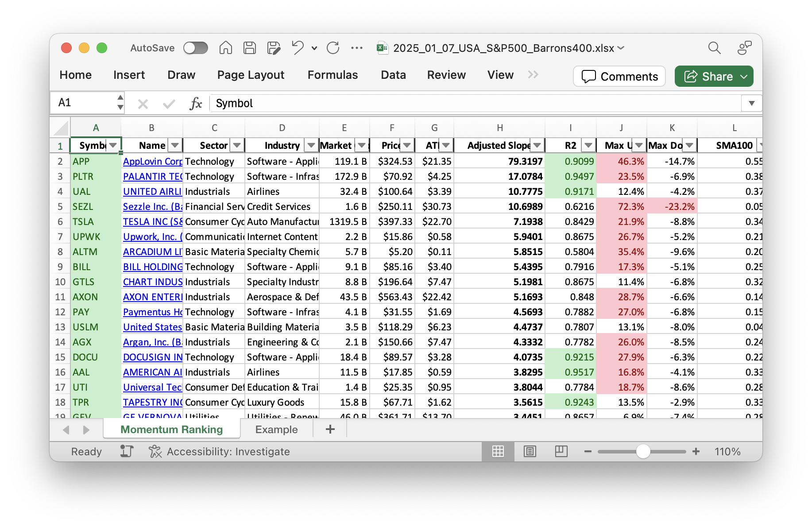812x527 pixels.
Task: Click the zoom in plus icon
Action: point(696,451)
